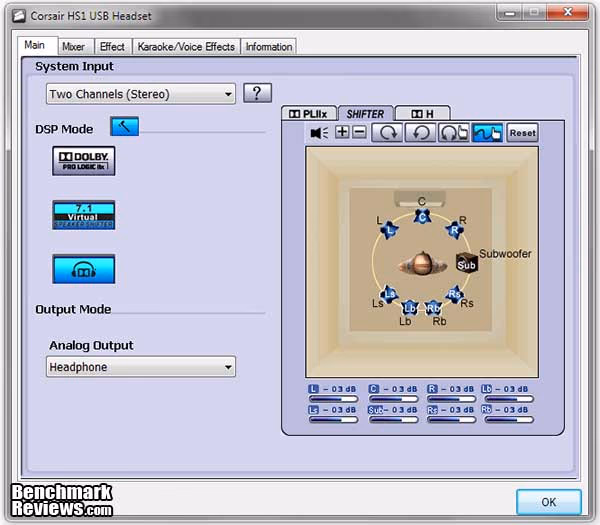Toggle the 7.1 Virtual Speaker Shifter mode

point(83,215)
